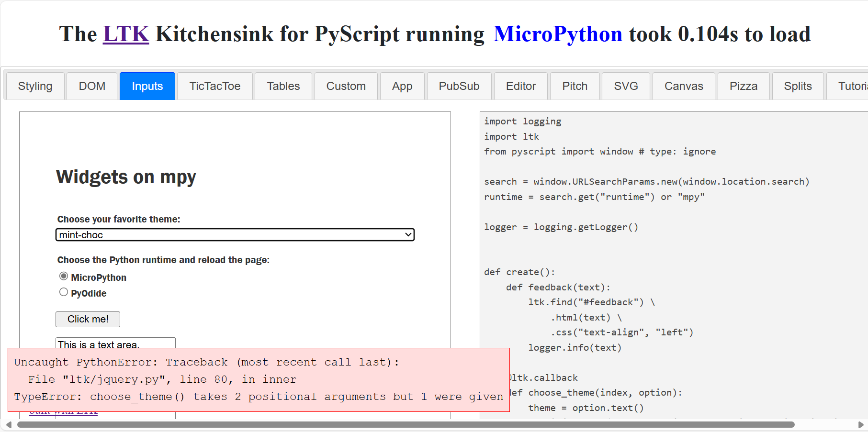Screen dimensions: 868x432
Task: Follow the LTK link in the heading
Action: [126, 34]
